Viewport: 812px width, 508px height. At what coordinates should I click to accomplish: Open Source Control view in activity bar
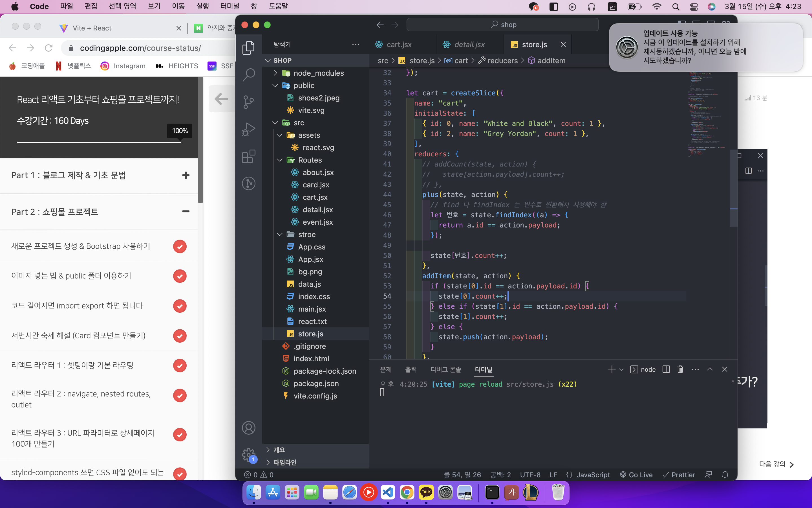tap(248, 102)
